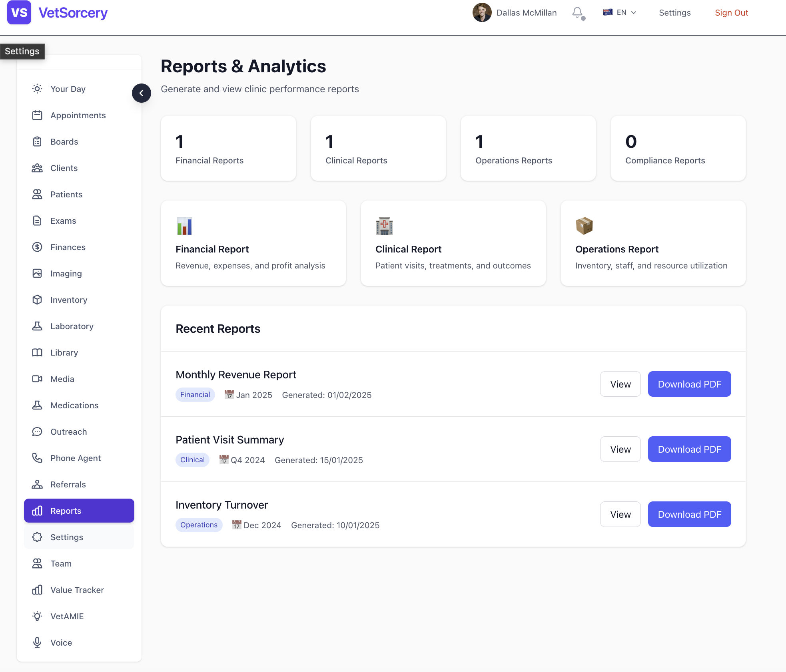The height and width of the screenshot is (672, 786).
Task: Collapse the sidebar with the chevron button
Action: [x=142, y=93]
